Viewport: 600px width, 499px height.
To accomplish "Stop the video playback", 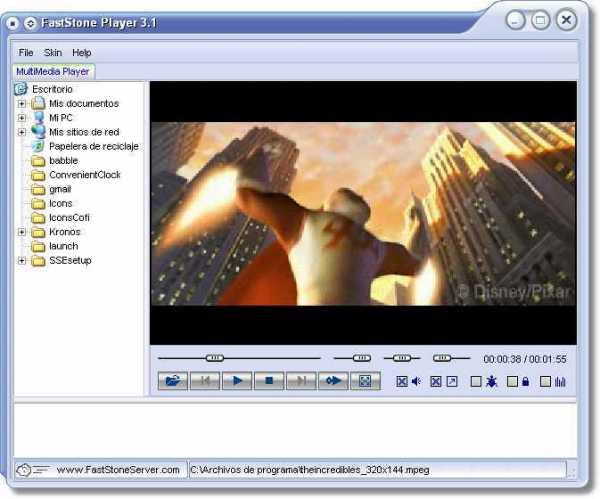I will (268, 381).
